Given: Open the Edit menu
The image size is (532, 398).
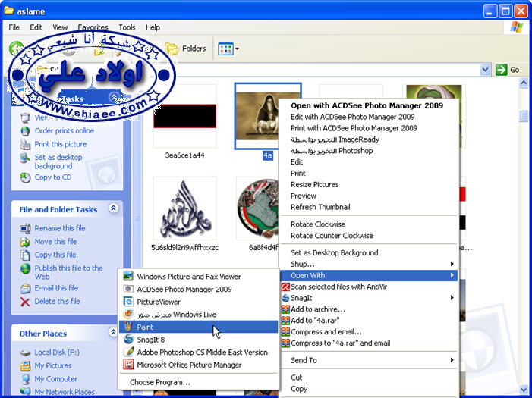Looking at the screenshot, I should (36, 27).
